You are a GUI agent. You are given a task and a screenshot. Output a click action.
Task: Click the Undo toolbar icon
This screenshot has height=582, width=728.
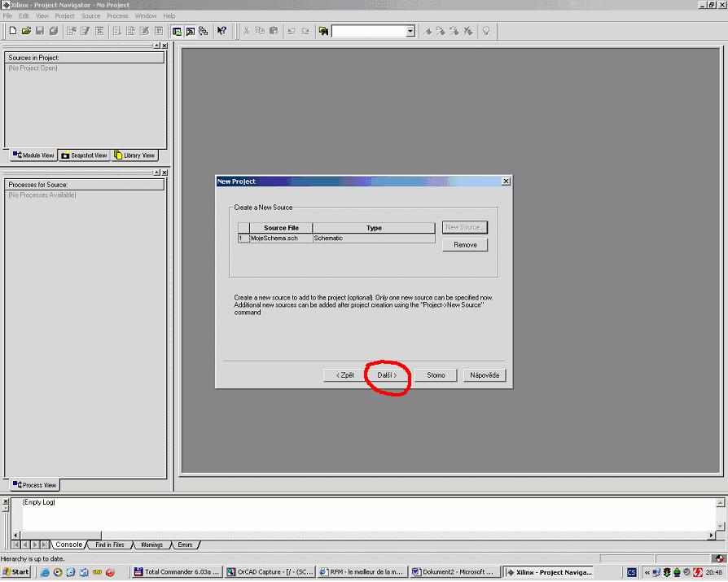point(292,31)
